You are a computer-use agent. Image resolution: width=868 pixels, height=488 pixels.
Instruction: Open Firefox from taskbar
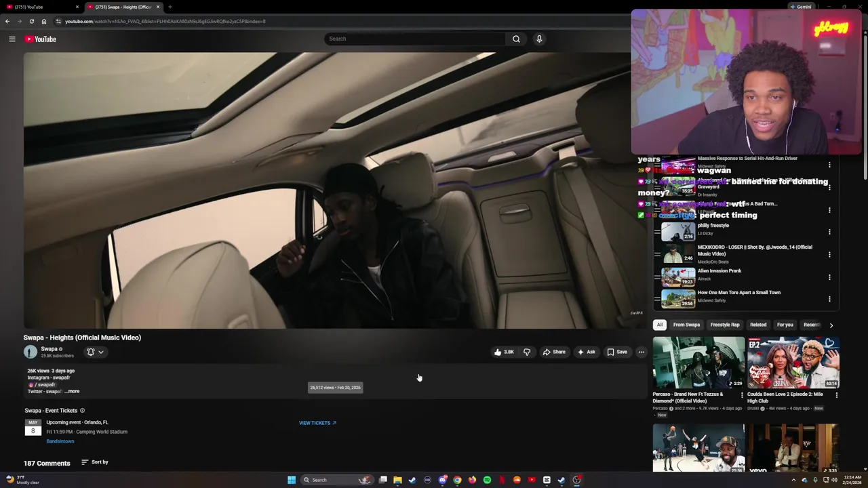[x=472, y=480]
